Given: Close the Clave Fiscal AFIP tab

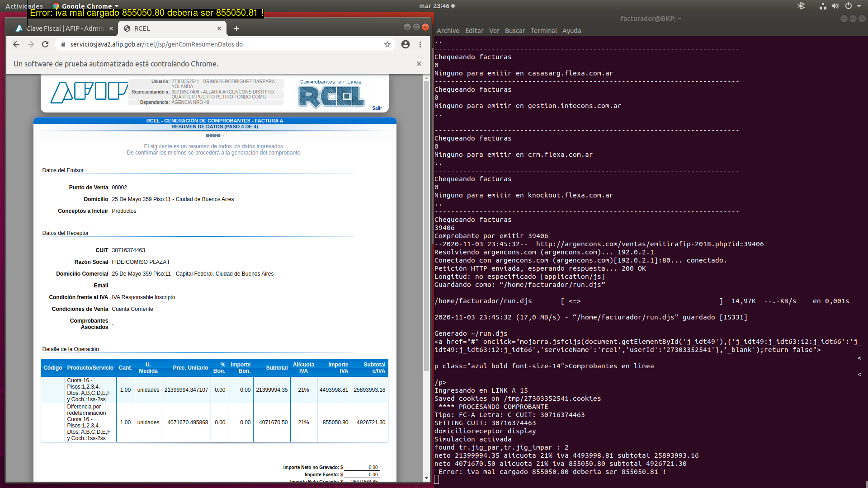Looking at the screenshot, I should (x=111, y=28).
